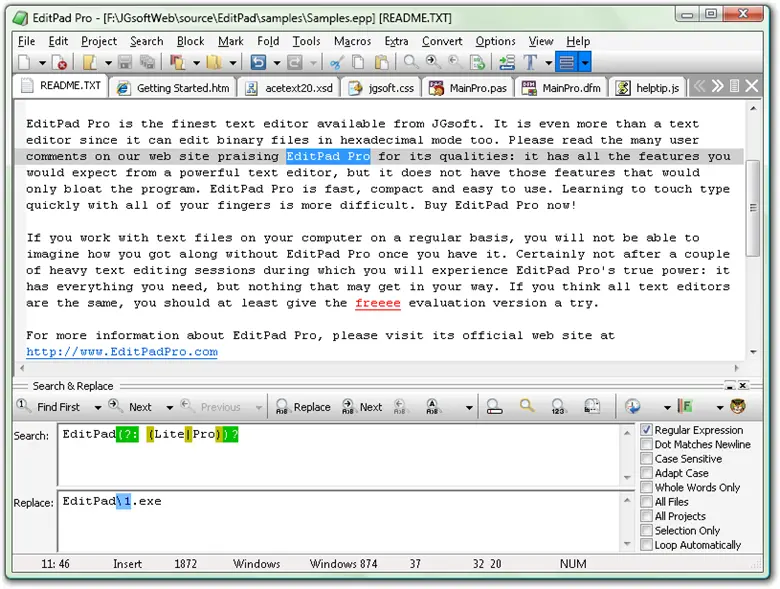Uncheck the Regular Expression checkbox
The image size is (780, 589).
tap(647, 431)
